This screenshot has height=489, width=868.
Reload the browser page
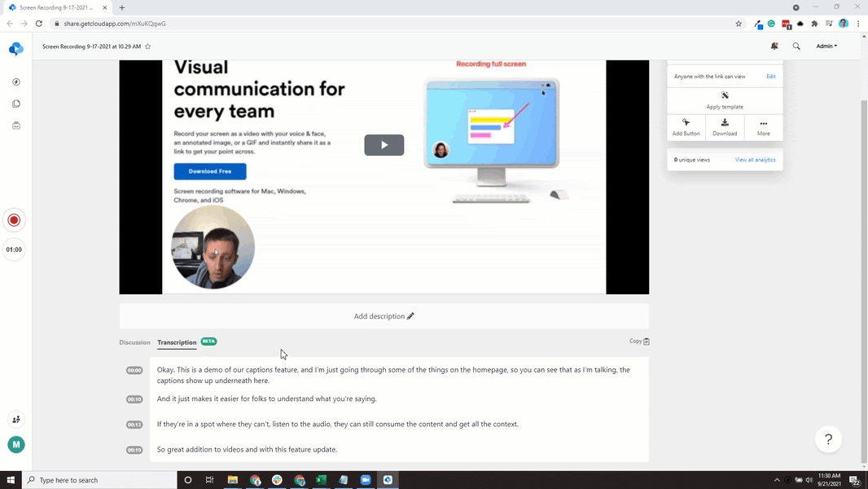coord(39,24)
